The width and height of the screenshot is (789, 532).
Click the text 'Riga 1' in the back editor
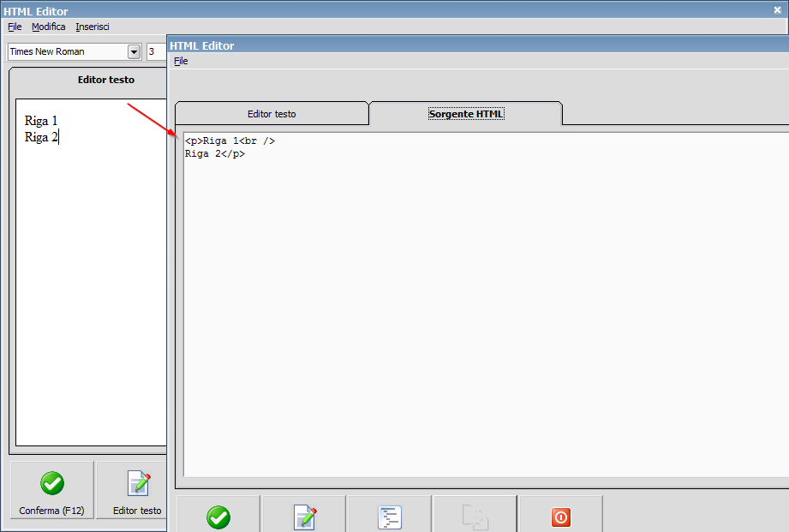click(41, 121)
